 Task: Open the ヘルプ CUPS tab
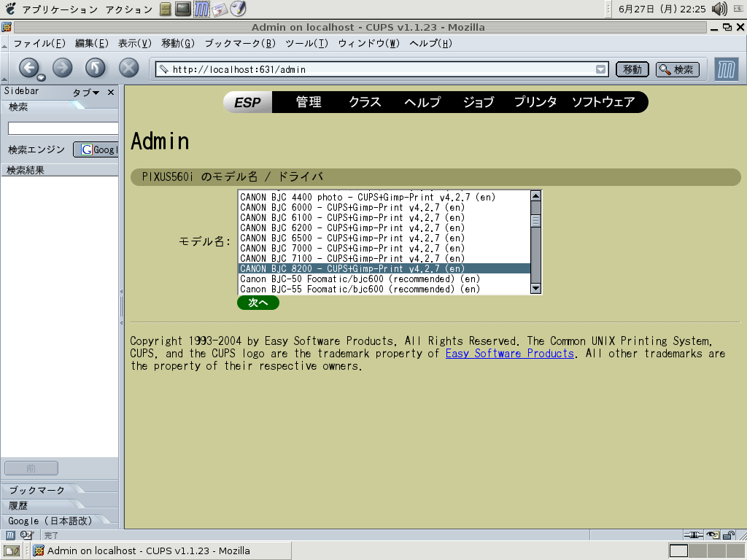[422, 102]
